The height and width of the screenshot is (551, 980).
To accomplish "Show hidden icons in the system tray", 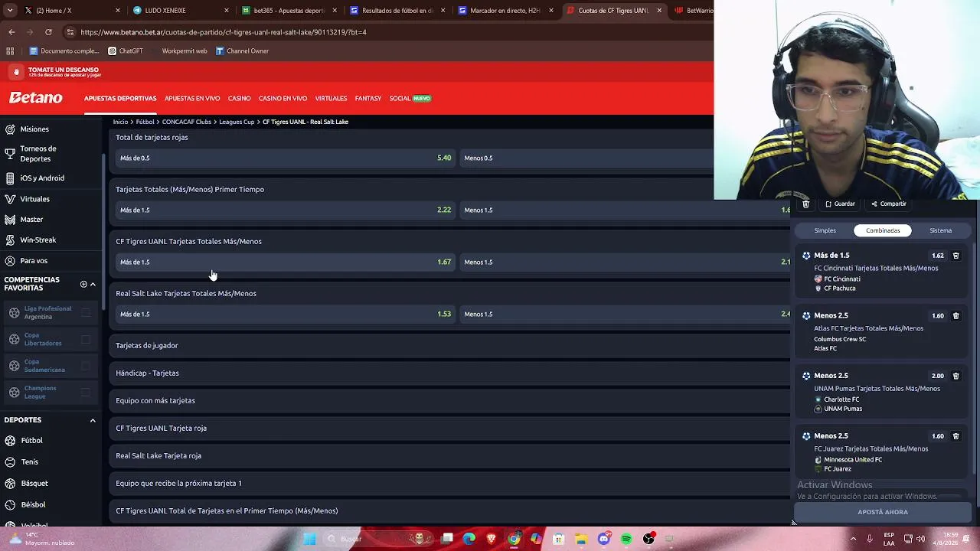I will tap(853, 539).
